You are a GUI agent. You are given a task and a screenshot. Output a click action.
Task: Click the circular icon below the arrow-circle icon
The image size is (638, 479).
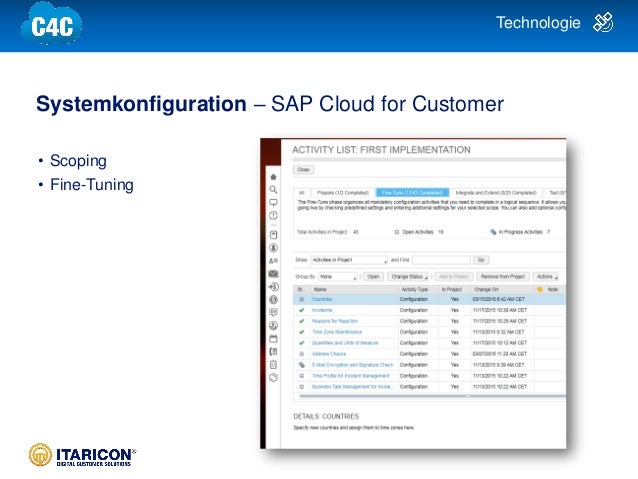pyautogui.click(x=273, y=300)
